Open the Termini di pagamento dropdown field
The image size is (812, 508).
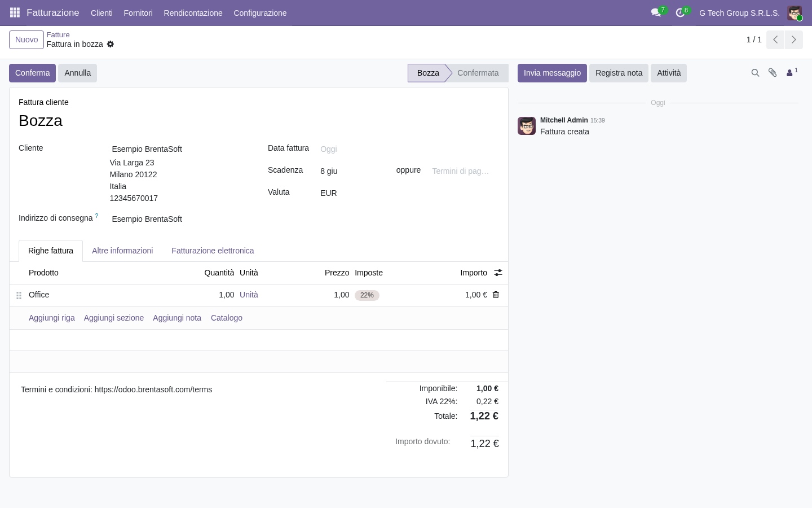coord(462,171)
